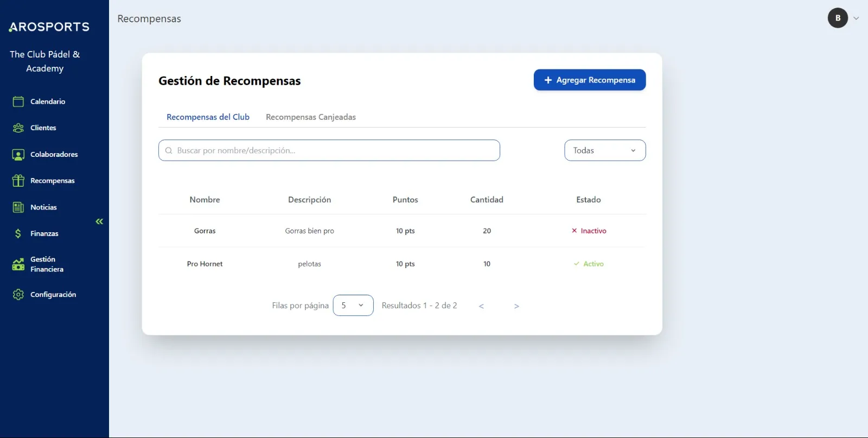
Task: Open Noticias in the sidebar
Action: 43,207
